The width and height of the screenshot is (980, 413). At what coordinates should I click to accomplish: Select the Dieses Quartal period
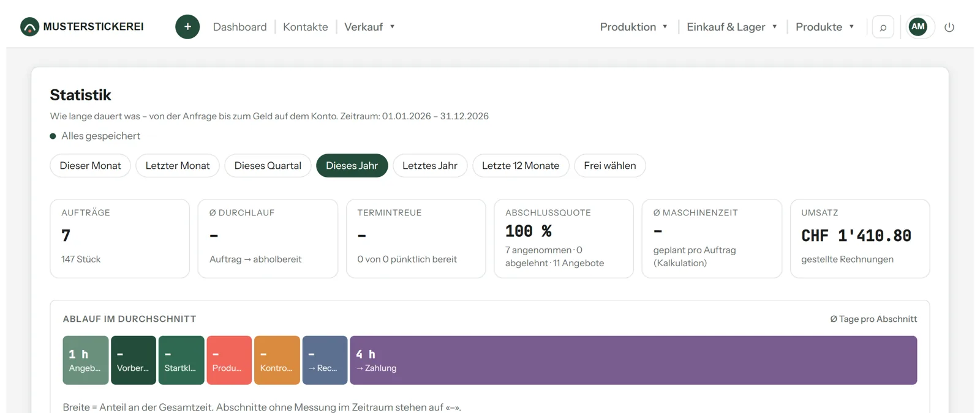[268, 166]
